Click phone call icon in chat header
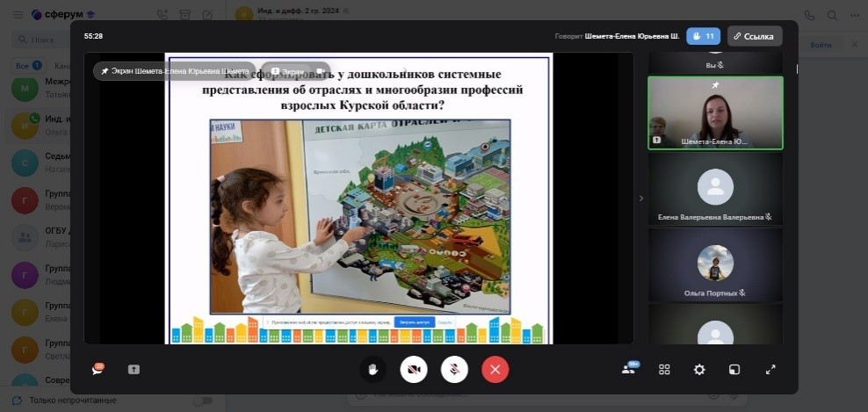This screenshot has width=868, height=412. coord(809,15)
